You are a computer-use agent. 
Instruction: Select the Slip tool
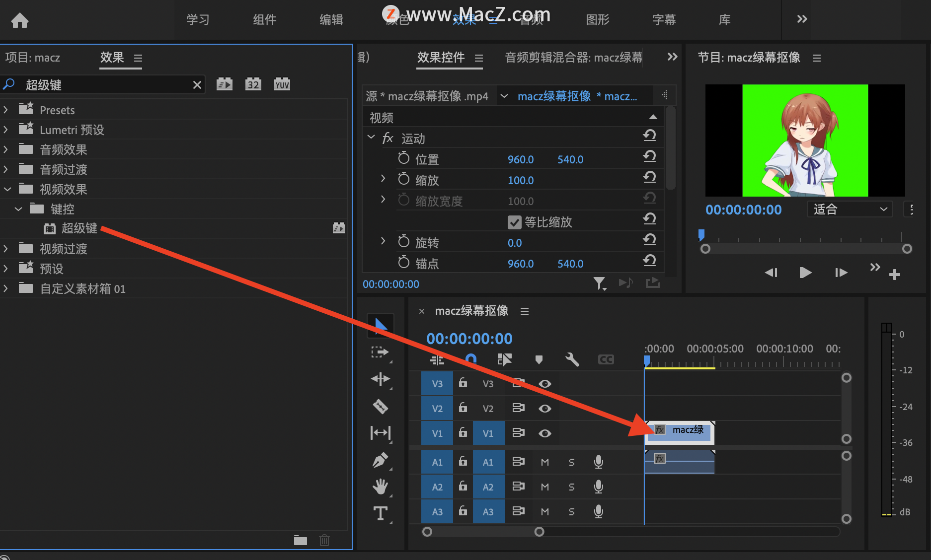point(381,433)
